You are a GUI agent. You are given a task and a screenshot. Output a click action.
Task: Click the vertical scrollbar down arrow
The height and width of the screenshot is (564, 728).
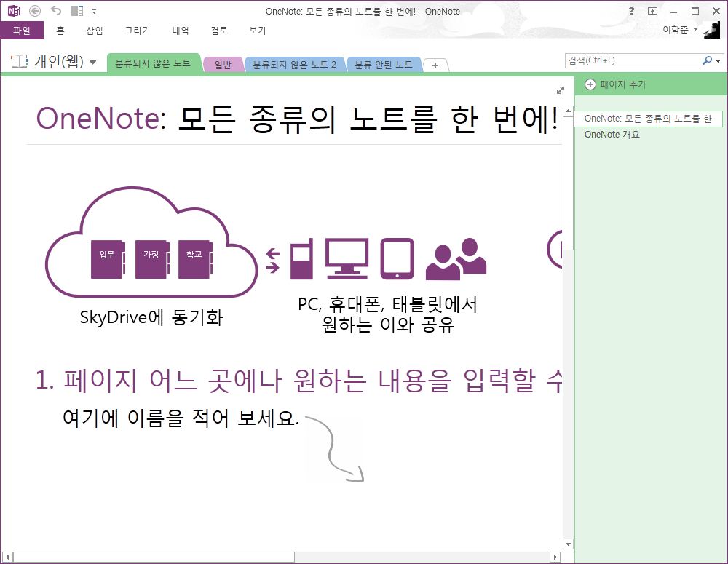click(568, 544)
